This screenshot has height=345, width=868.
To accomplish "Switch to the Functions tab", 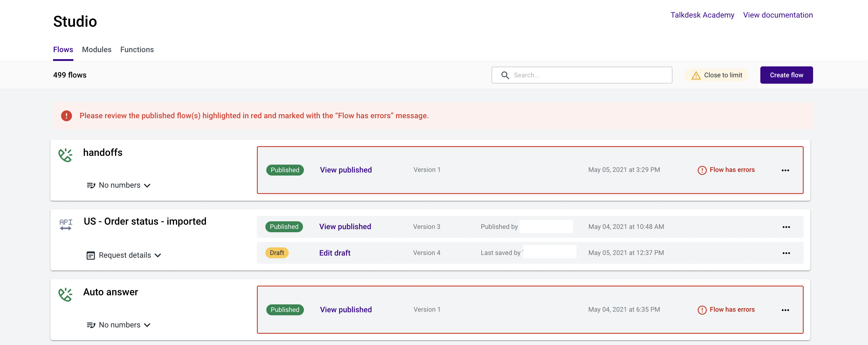I will 137,49.
